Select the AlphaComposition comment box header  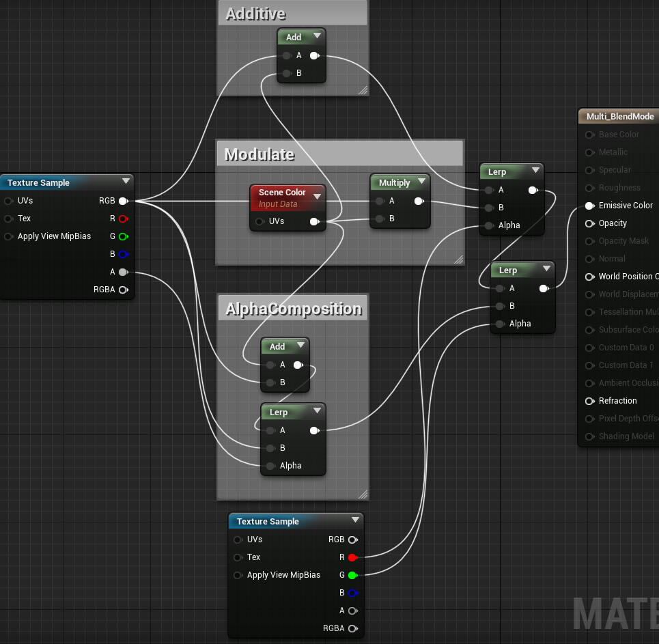tap(293, 309)
